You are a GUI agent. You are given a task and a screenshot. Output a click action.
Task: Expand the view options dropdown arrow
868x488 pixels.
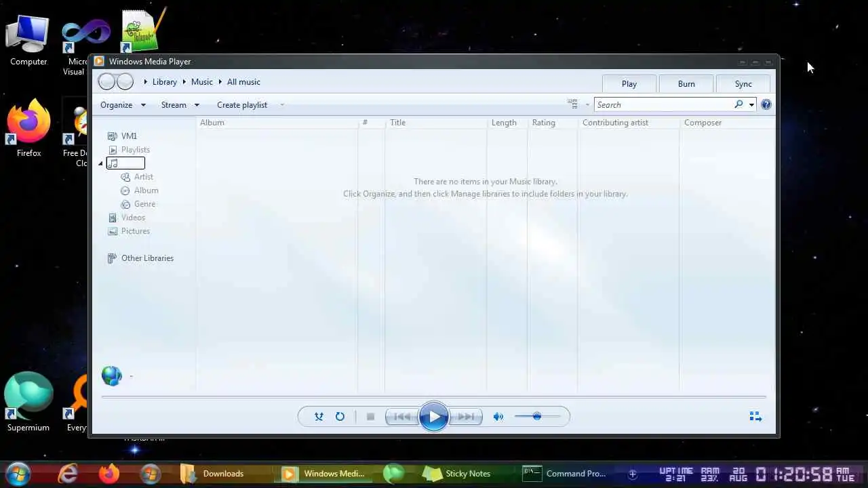click(x=587, y=105)
